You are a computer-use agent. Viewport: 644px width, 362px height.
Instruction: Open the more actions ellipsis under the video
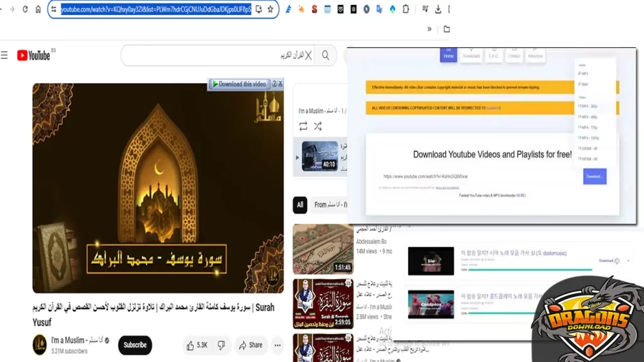point(277,345)
